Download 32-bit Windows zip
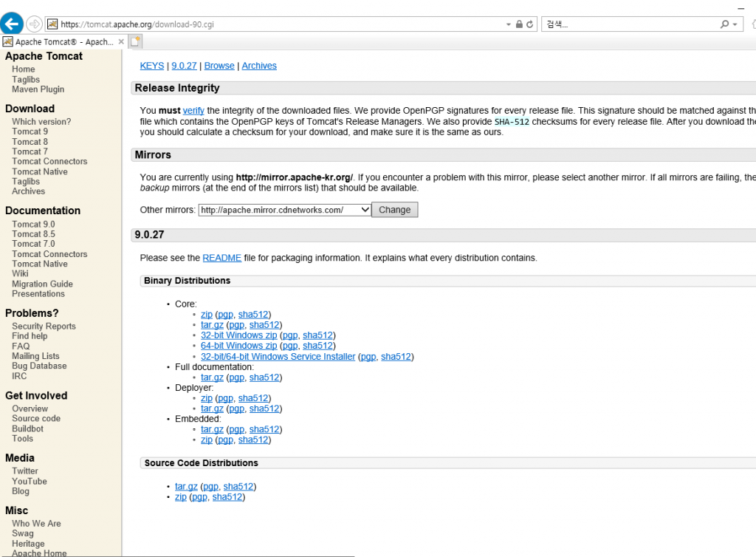The height and width of the screenshot is (557, 756). click(239, 335)
